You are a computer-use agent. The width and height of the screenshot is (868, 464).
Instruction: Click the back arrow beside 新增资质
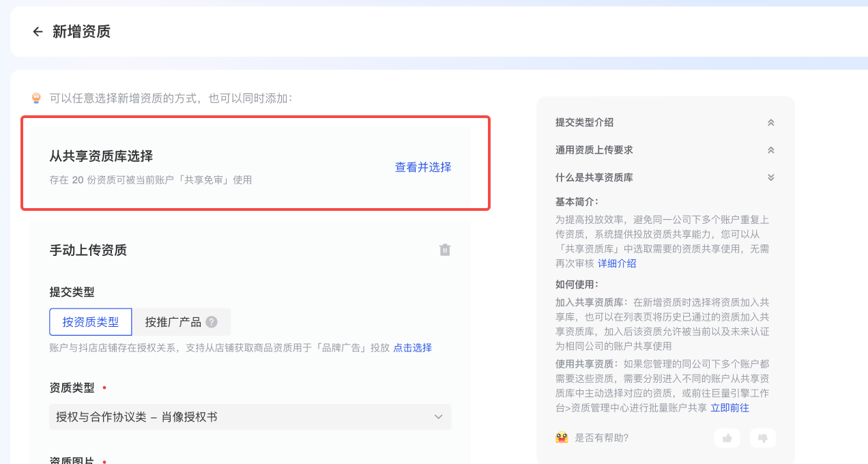click(38, 32)
